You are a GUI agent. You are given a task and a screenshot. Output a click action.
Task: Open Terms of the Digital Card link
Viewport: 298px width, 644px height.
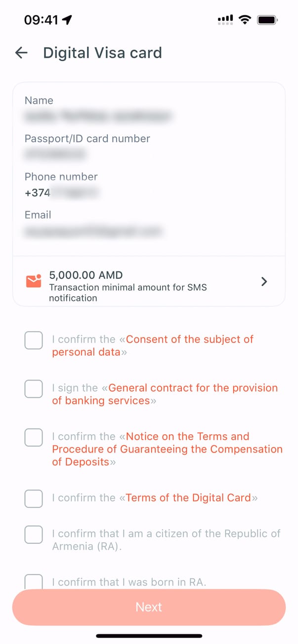point(188,498)
